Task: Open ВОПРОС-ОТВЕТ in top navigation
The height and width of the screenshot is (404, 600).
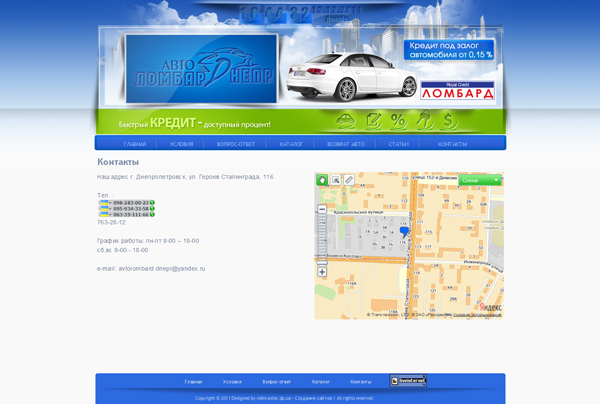Action: click(236, 144)
